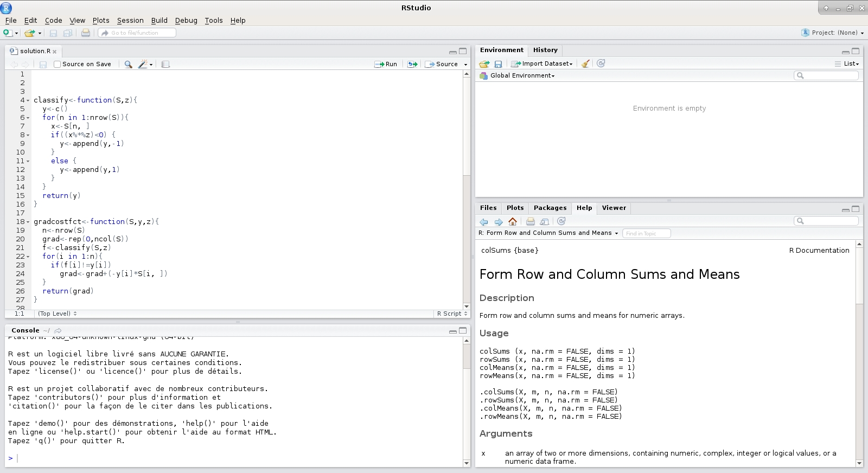This screenshot has height=473, width=868.
Task: Click the Help pane search box
Action: [x=826, y=221]
